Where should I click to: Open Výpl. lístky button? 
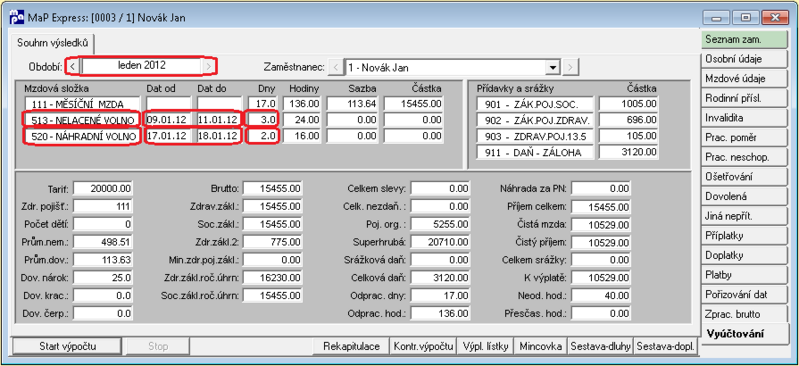pyautogui.click(x=486, y=347)
